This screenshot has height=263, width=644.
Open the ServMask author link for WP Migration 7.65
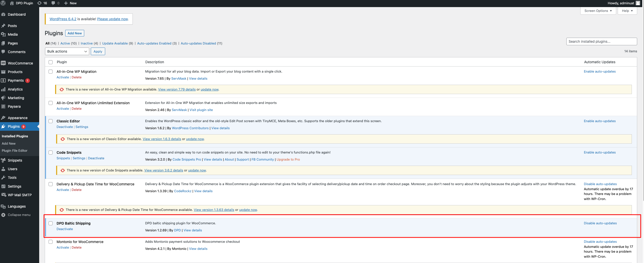(x=179, y=79)
